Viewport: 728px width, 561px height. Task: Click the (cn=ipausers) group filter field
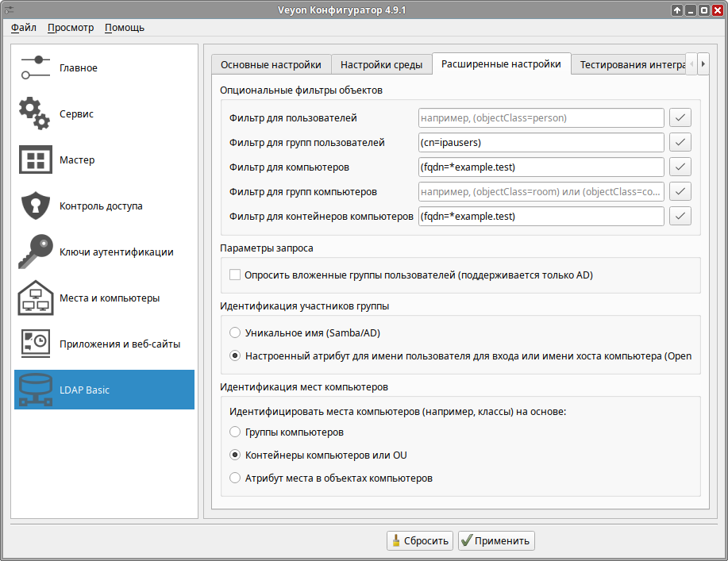[541, 143]
